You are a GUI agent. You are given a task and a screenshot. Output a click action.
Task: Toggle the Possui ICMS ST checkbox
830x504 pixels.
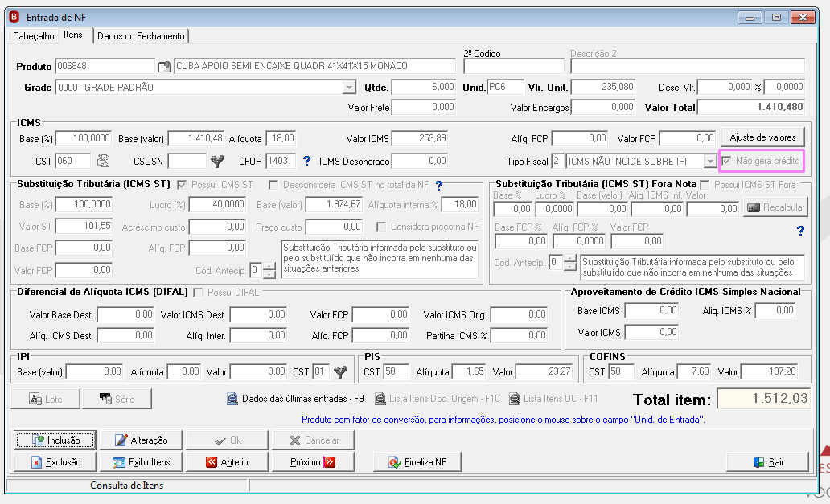[x=182, y=185]
